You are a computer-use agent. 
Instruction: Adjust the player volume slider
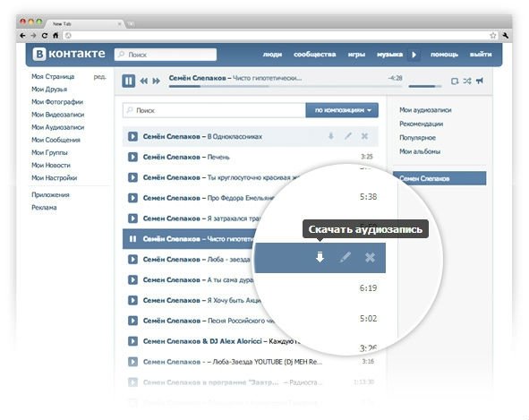point(425,87)
